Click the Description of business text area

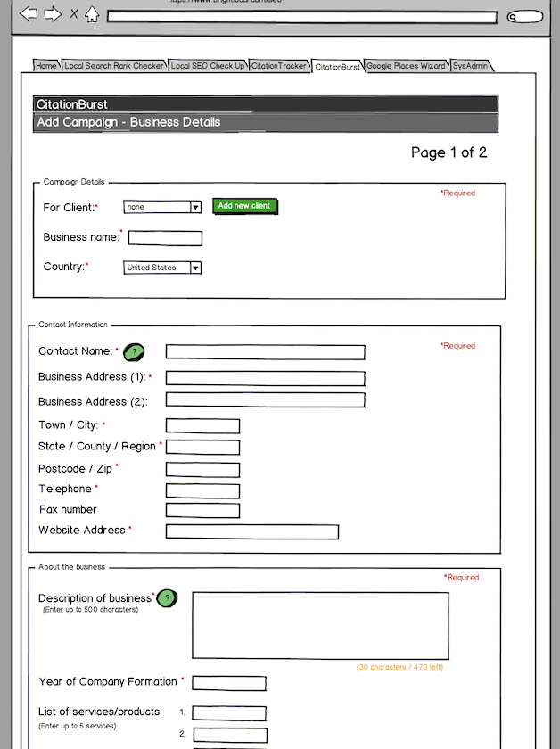coord(320,626)
